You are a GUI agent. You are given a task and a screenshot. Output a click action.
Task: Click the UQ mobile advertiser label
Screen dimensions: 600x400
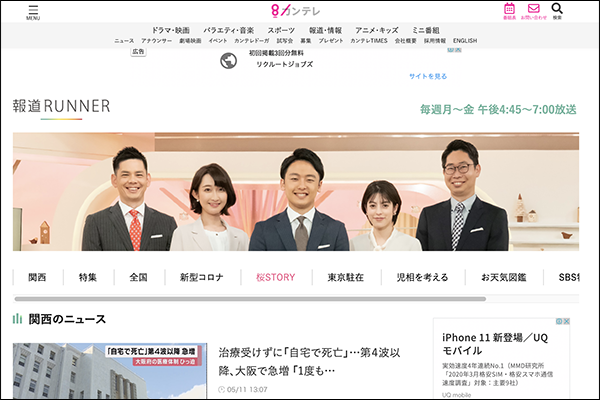(457, 395)
